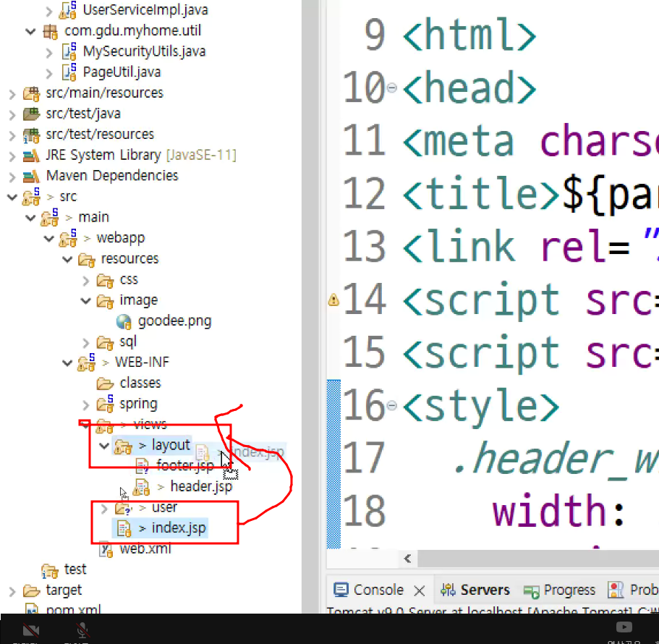
Task: Expand the target folder
Action: point(12,592)
